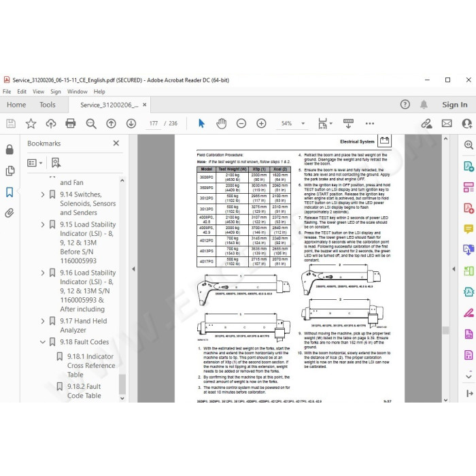Open the Help question mark icon
The width and height of the screenshot is (476, 476).
point(405,105)
